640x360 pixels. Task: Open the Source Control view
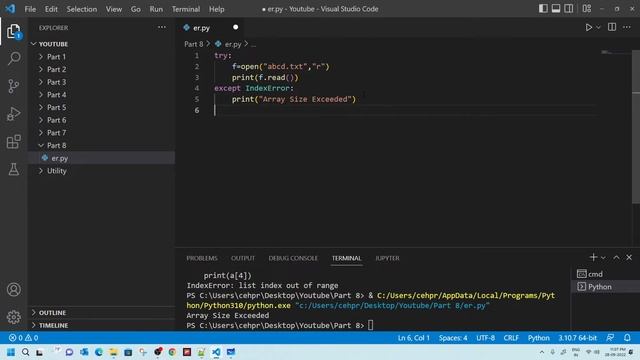13,86
